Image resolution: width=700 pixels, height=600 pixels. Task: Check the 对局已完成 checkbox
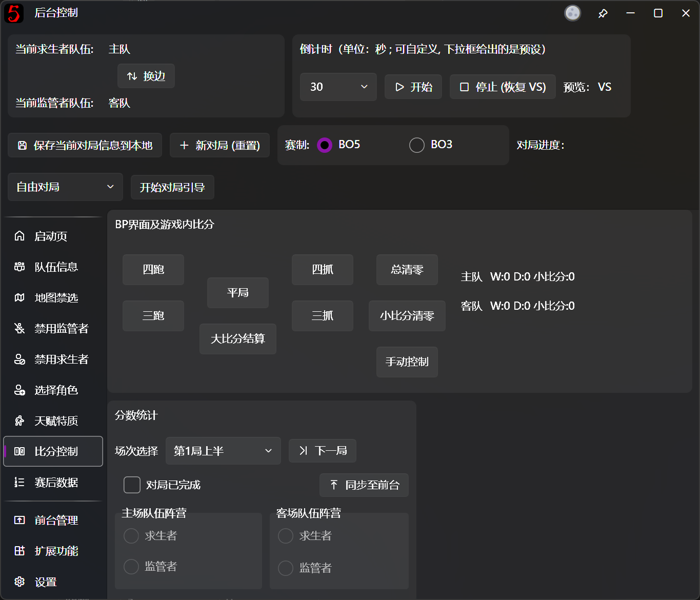coord(132,485)
